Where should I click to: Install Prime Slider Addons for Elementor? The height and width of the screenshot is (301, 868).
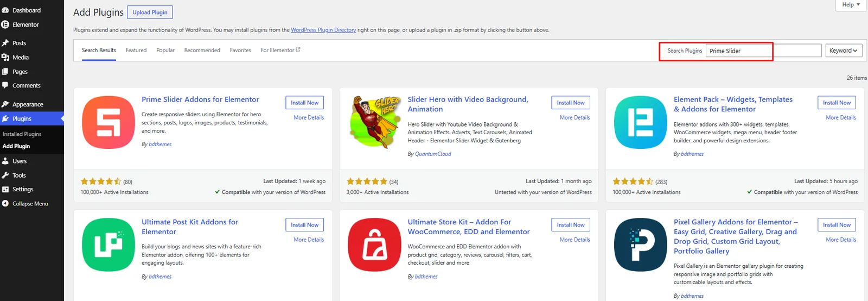tap(305, 103)
